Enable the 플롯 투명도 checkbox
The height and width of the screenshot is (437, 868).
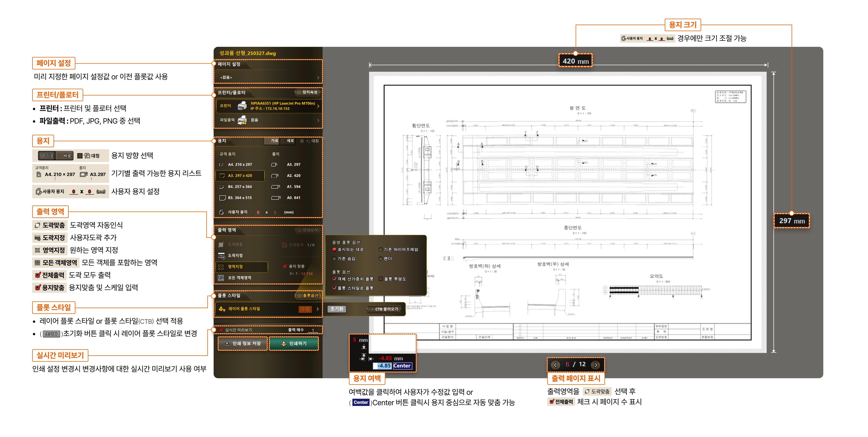[381, 279]
